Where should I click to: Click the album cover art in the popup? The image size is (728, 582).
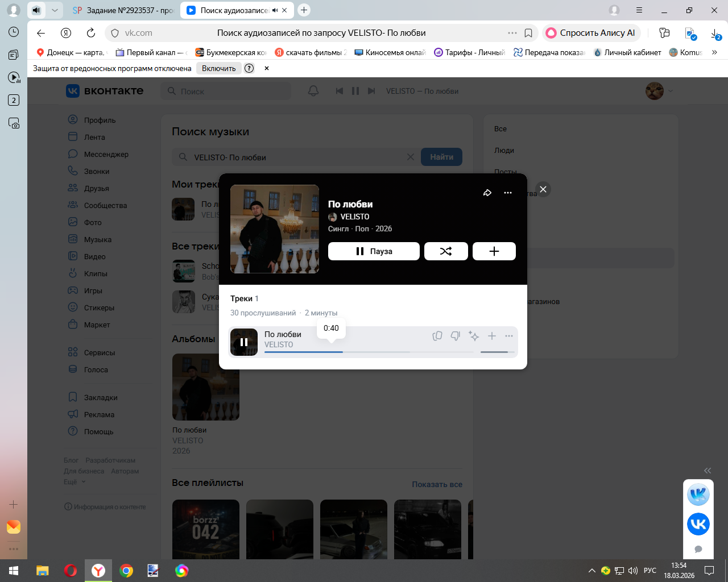pos(275,229)
